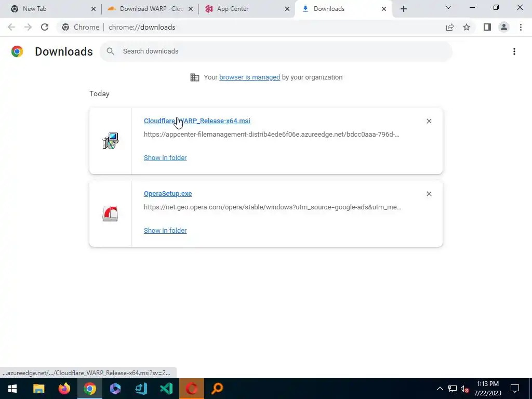This screenshot has width=532, height=399.
Task: Open the blue hexagon taskbar app
Action: pyautogui.click(x=115, y=389)
